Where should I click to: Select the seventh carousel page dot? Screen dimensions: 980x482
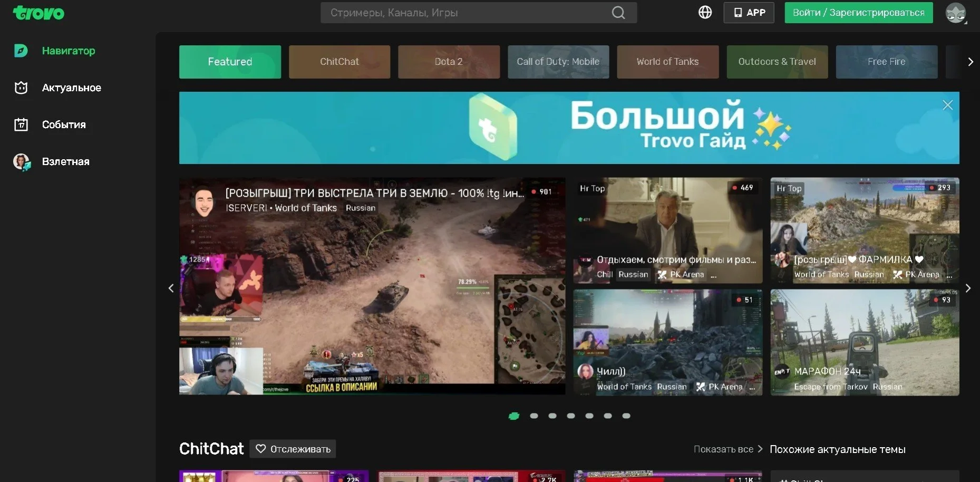click(x=626, y=416)
